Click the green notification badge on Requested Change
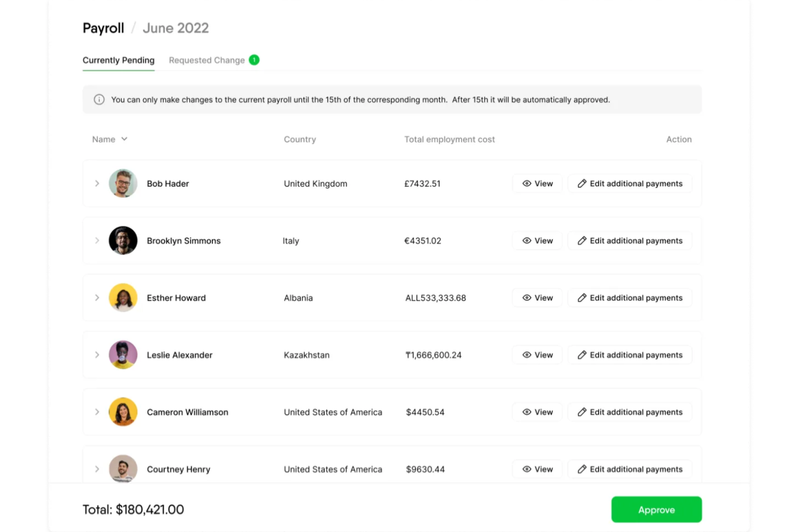This screenshot has height=532, width=798. pos(254,60)
